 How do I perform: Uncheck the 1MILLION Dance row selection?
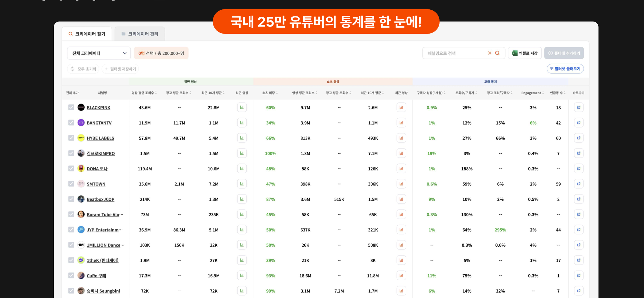pos(71,245)
